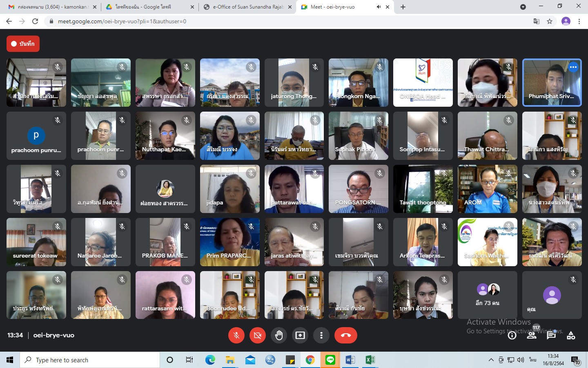This screenshot has height=368, width=588.
Task: Open the chat messages panel
Action: coord(551,336)
